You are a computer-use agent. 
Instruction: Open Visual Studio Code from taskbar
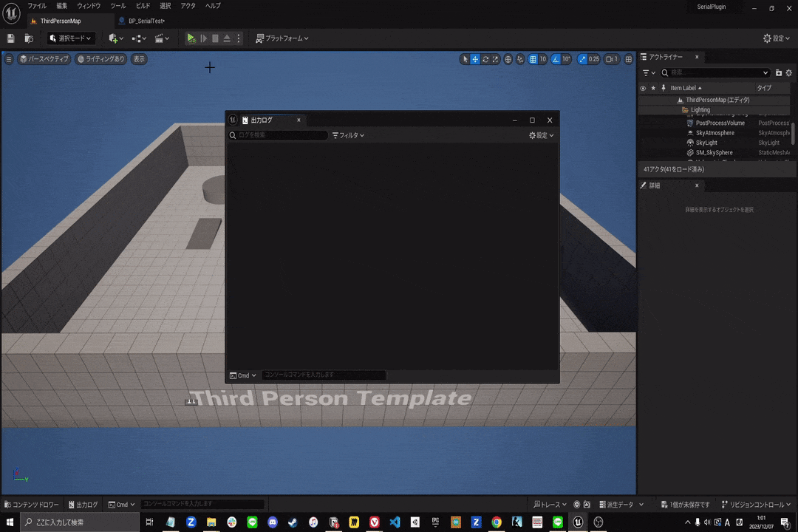(x=395, y=522)
